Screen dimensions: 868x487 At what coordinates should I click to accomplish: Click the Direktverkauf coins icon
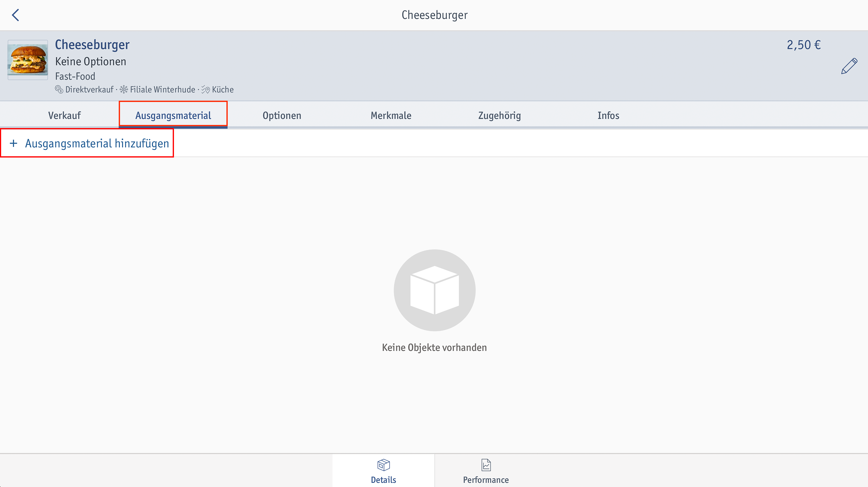59,89
